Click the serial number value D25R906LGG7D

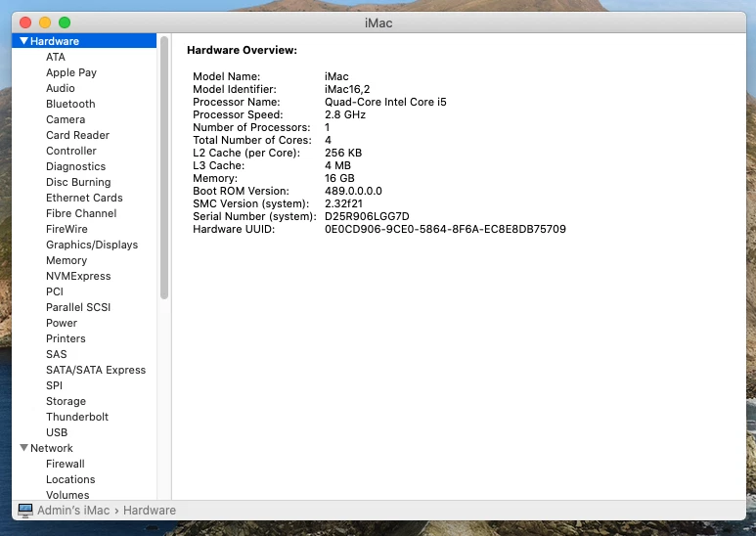(x=367, y=216)
